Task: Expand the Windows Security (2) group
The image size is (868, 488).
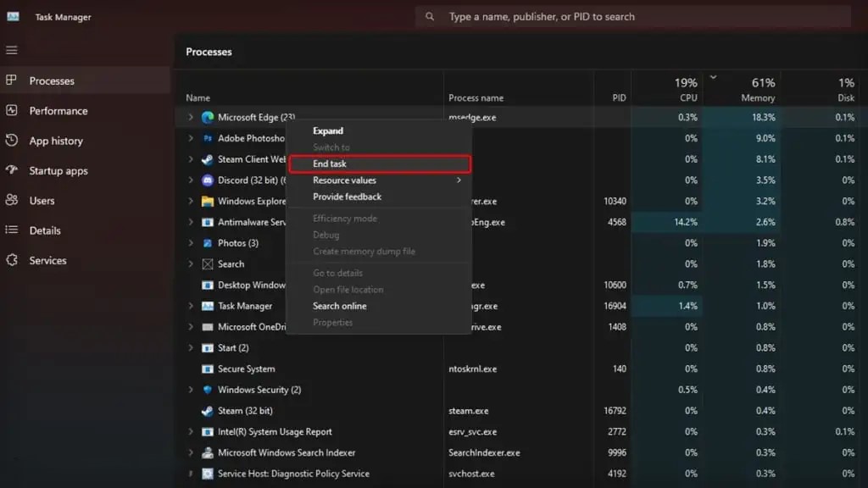Action: (191, 390)
